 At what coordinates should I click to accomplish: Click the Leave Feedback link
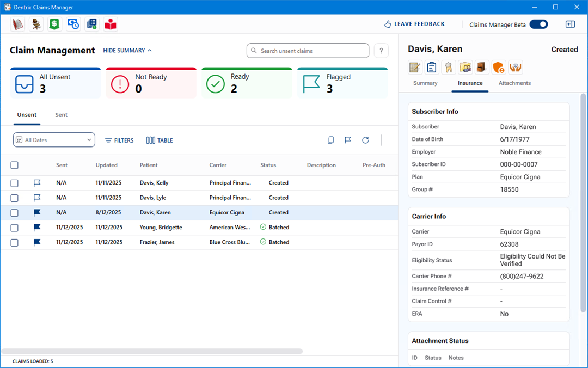click(x=414, y=24)
